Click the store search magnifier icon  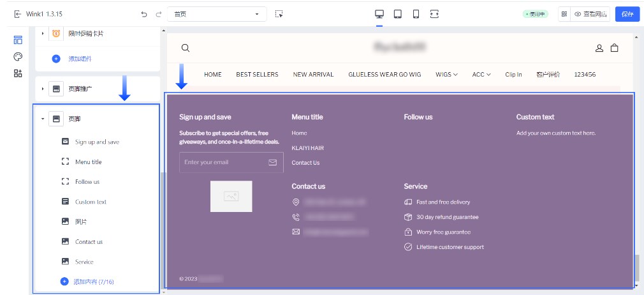(x=186, y=48)
